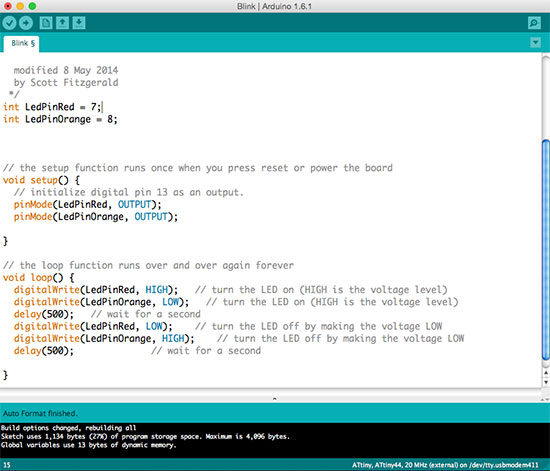Place cursor on LedPinRed declaration line

pyautogui.click(x=53, y=107)
